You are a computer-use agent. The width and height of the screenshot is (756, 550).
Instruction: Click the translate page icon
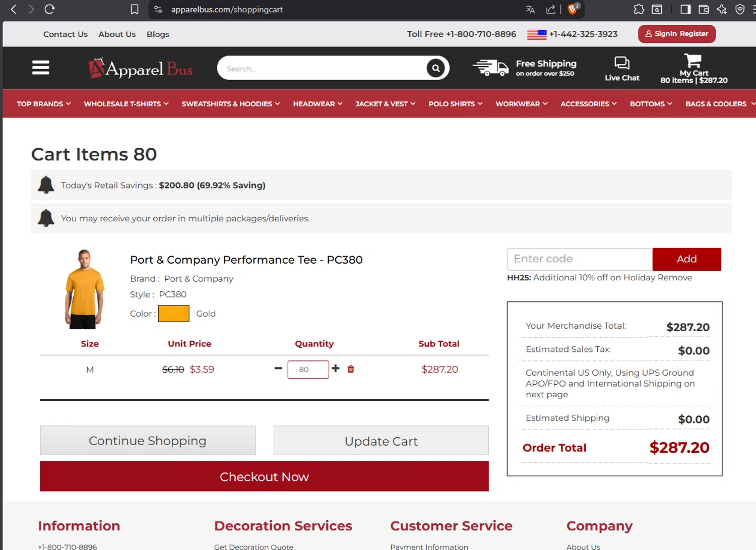(530, 10)
